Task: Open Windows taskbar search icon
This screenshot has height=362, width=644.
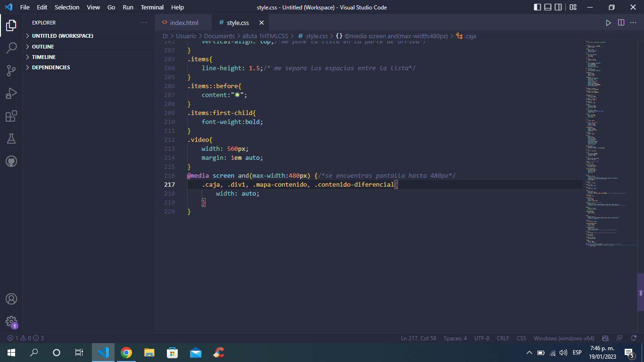Action: click(x=34, y=352)
